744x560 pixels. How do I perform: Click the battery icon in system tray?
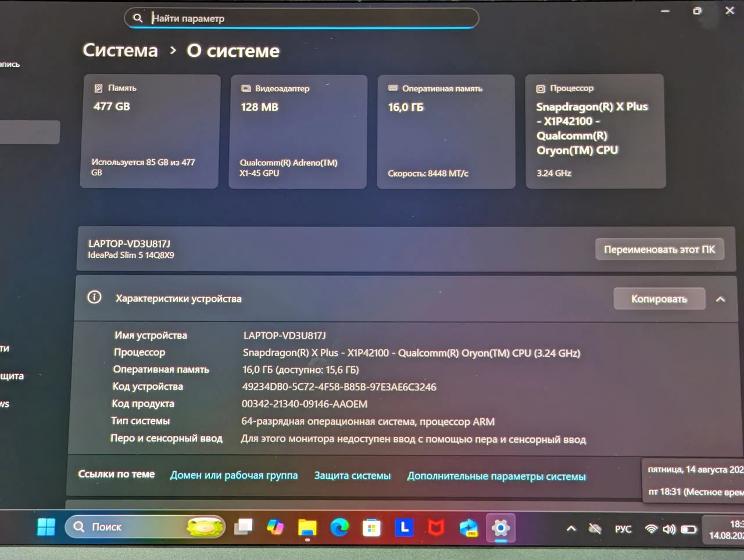click(x=689, y=529)
